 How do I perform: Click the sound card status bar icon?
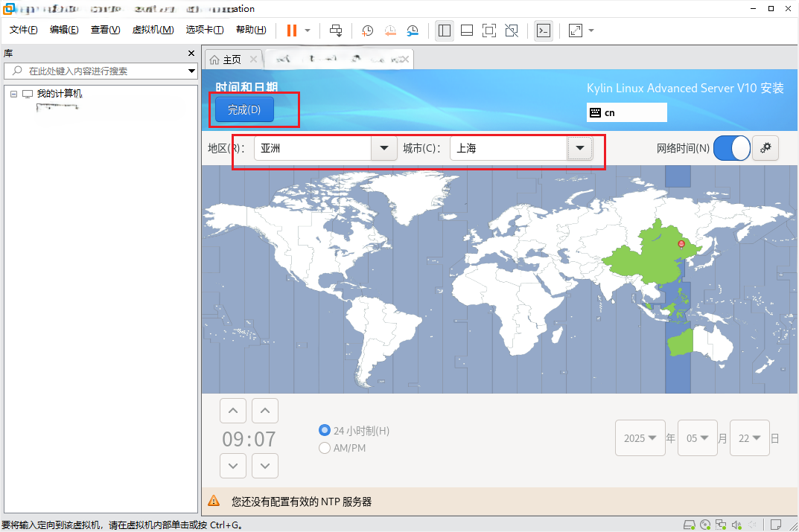(x=736, y=525)
